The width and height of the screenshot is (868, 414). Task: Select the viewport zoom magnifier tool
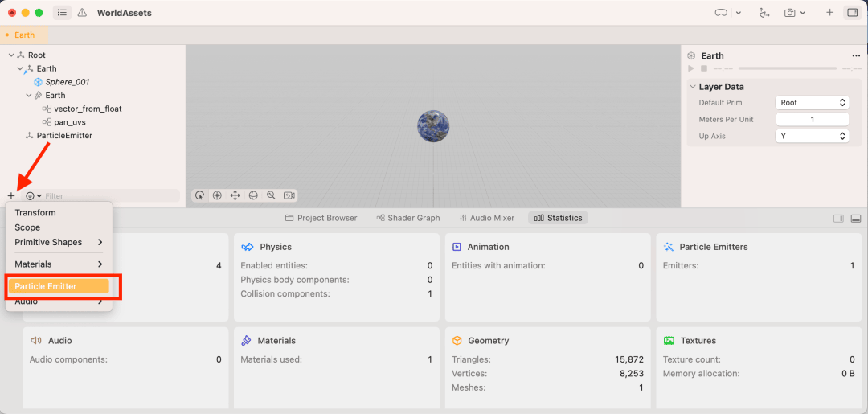(271, 195)
